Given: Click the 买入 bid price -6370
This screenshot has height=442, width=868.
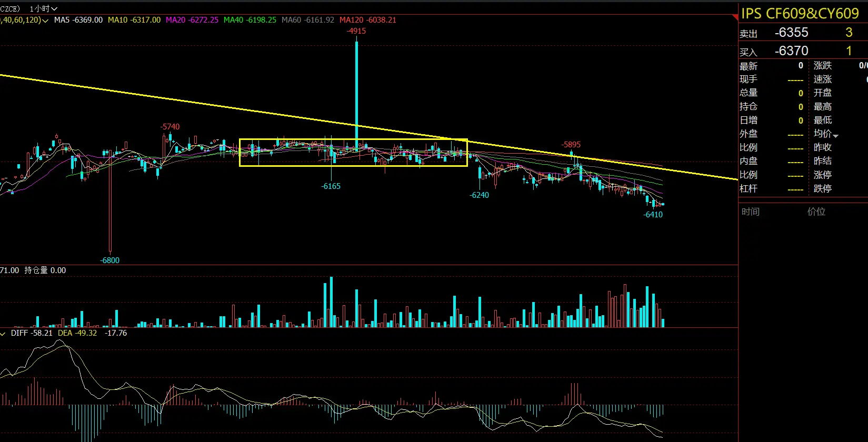Looking at the screenshot, I should [x=791, y=51].
